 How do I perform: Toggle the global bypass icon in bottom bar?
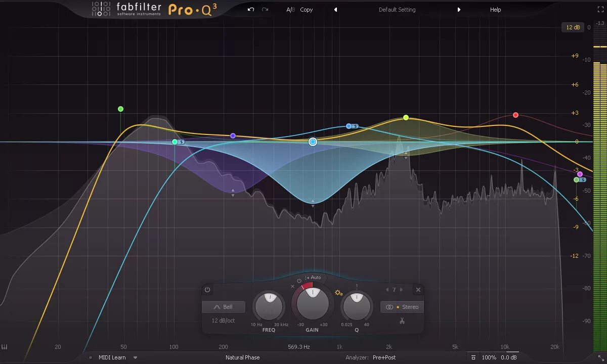pyautogui.click(x=473, y=357)
